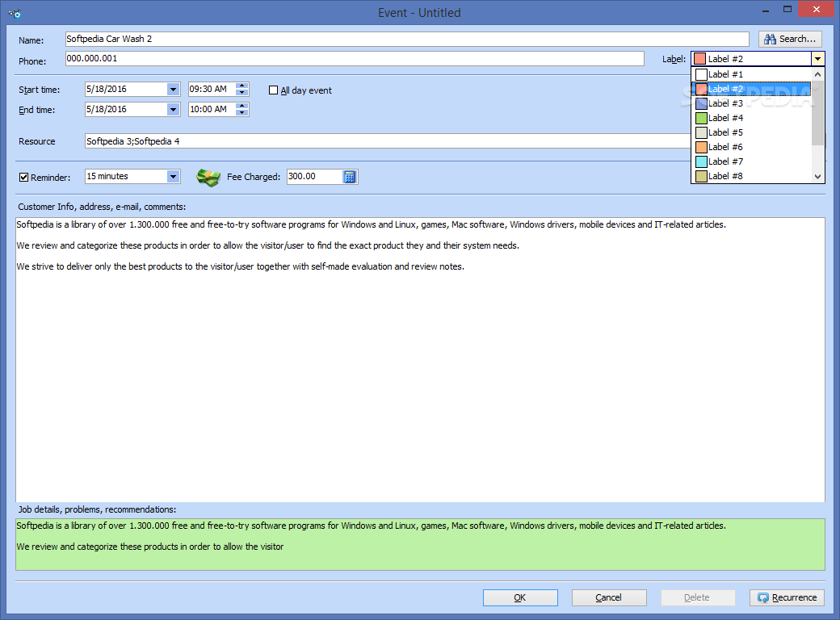Click the Resource field
Viewport: 840px width, 620px height.
pos(388,141)
